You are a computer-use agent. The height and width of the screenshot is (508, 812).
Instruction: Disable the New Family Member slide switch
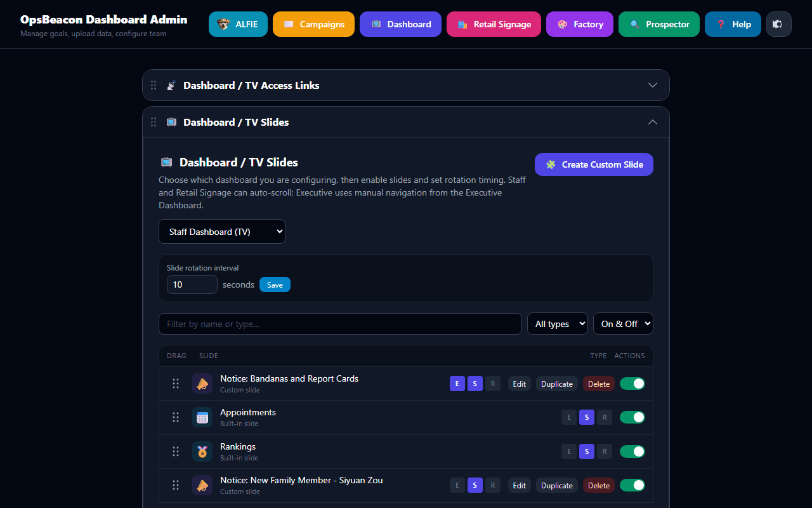(632, 485)
